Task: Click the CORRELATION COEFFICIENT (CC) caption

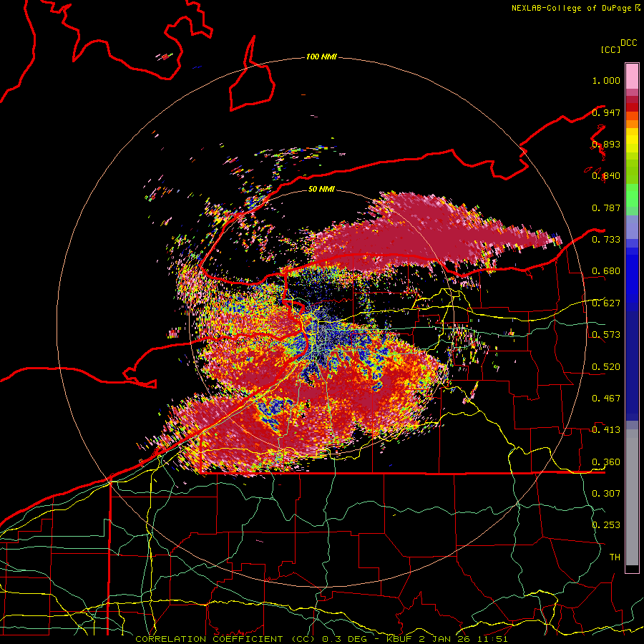Action: coord(225,639)
